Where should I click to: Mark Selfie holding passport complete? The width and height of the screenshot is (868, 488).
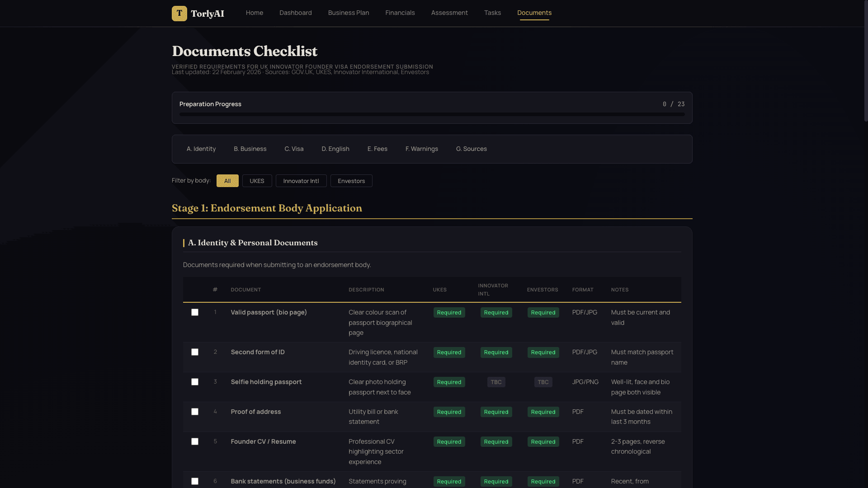coord(195,382)
